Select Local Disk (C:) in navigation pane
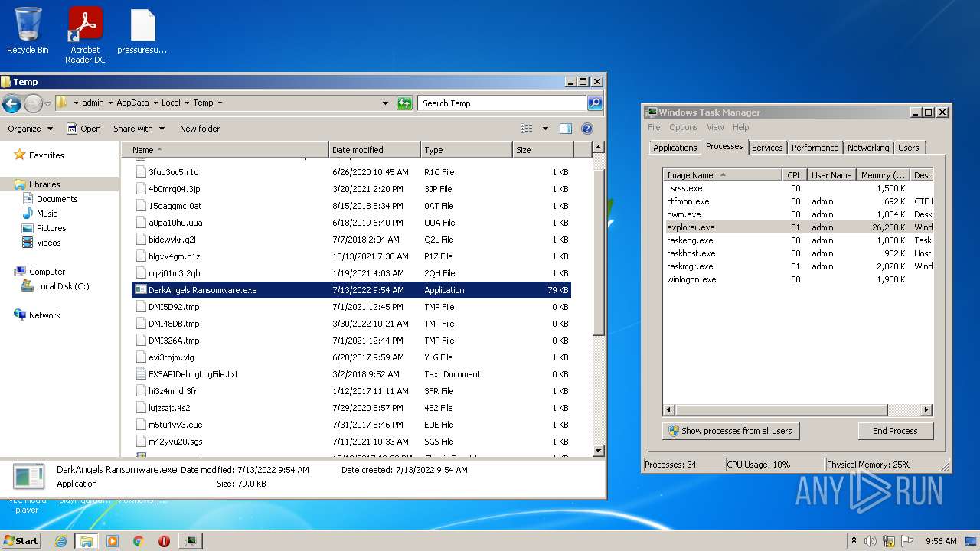980x551 pixels. click(63, 286)
